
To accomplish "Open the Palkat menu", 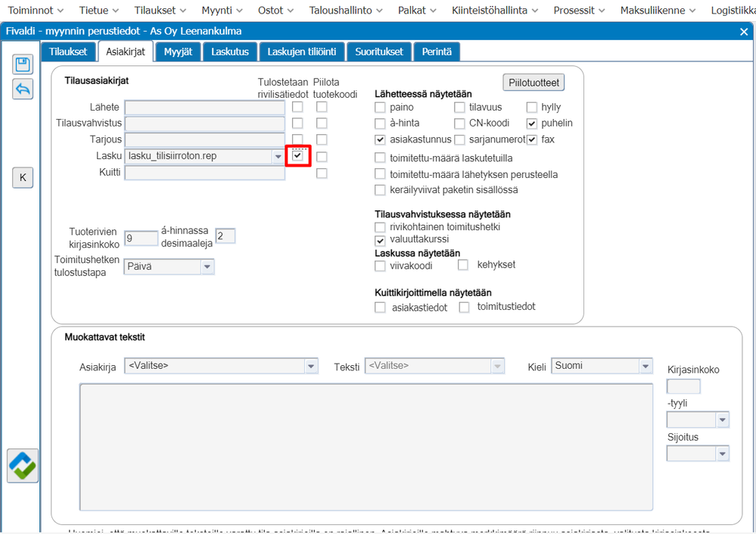I will point(417,10).
